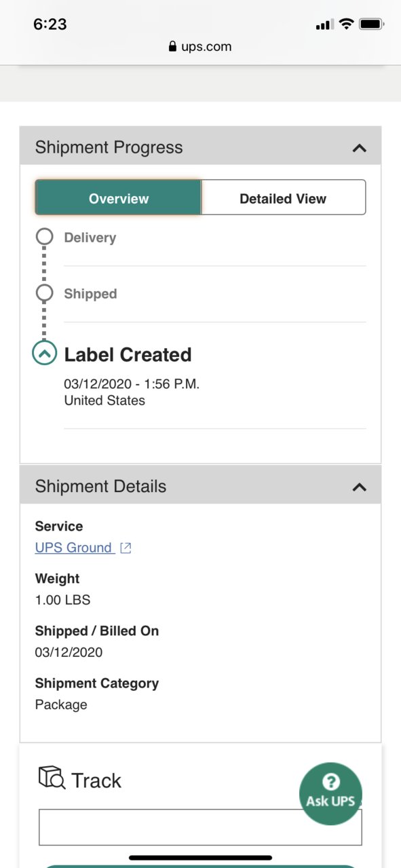Tap the battery status icon

[x=372, y=24]
